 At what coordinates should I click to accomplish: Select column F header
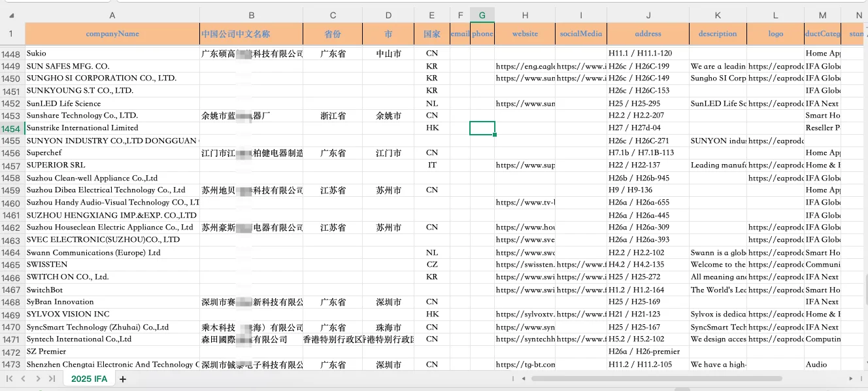pos(460,15)
